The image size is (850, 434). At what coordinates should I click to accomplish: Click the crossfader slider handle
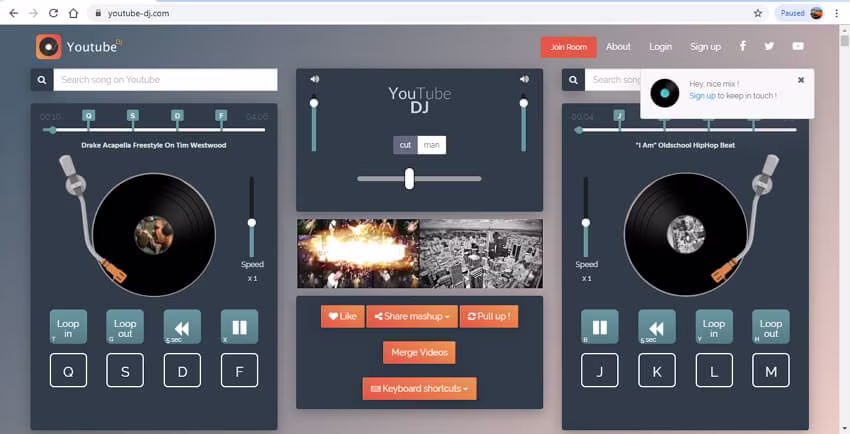(409, 178)
